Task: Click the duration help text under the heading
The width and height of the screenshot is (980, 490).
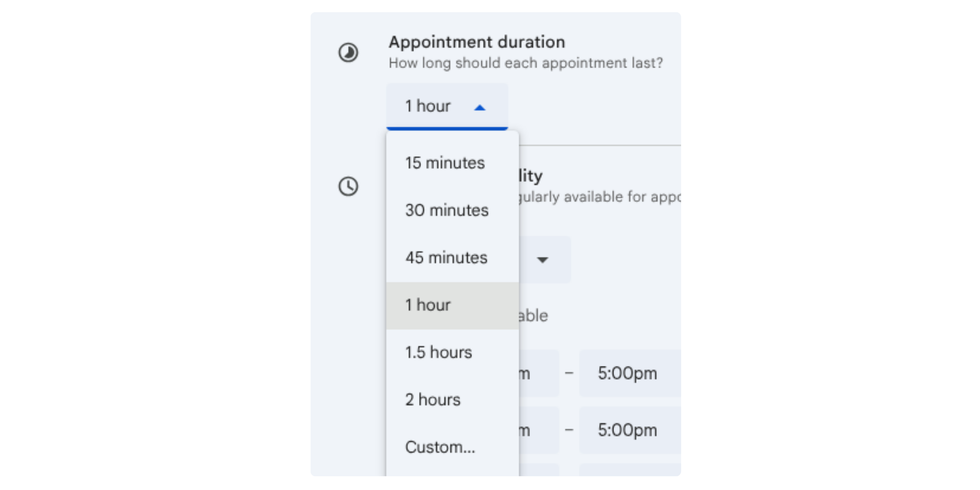Action: pos(526,63)
